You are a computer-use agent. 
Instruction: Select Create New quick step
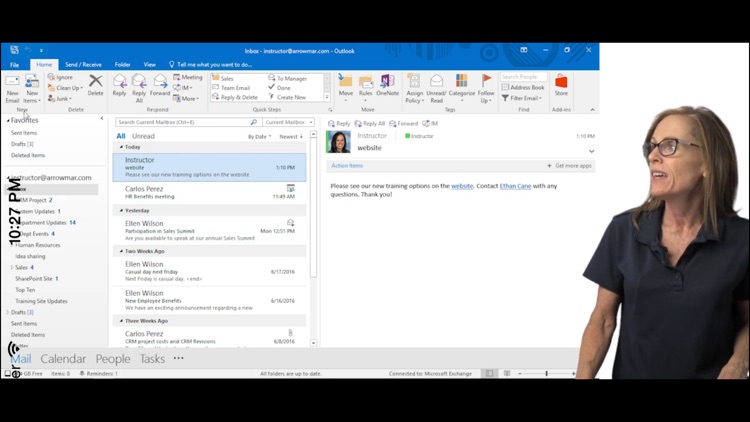tap(287, 97)
